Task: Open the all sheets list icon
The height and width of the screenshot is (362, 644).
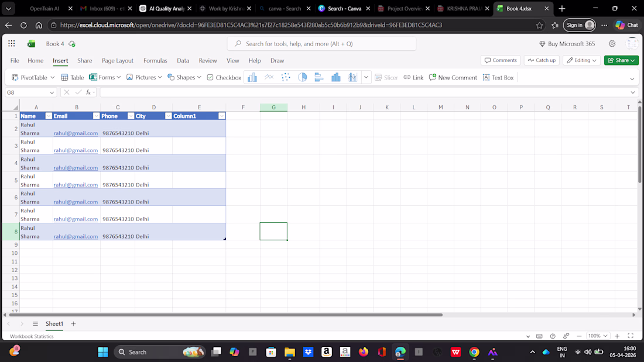Action: tap(35, 324)
